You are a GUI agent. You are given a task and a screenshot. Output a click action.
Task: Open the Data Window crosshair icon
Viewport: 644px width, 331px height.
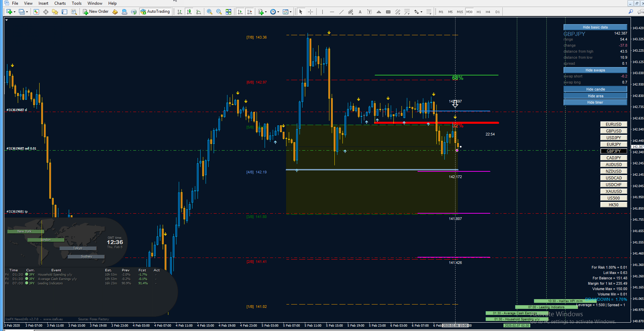(x=46, y=12)
